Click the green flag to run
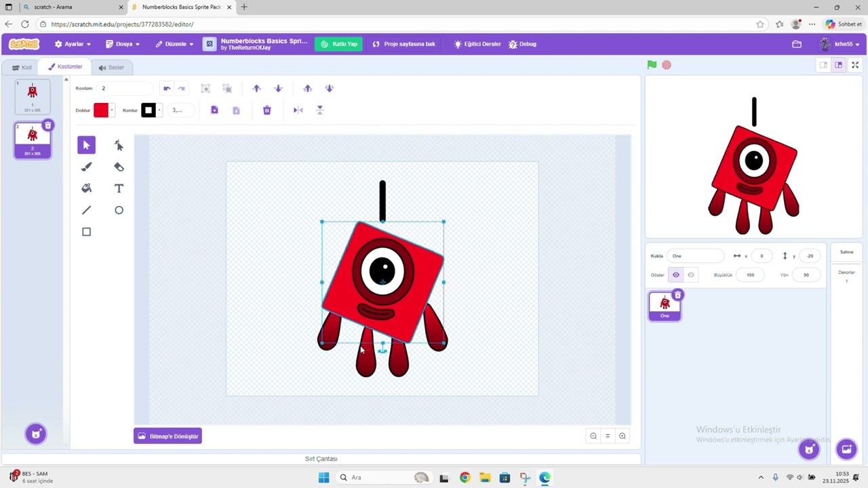The image size is (868, 488). (x=652, y=65)
